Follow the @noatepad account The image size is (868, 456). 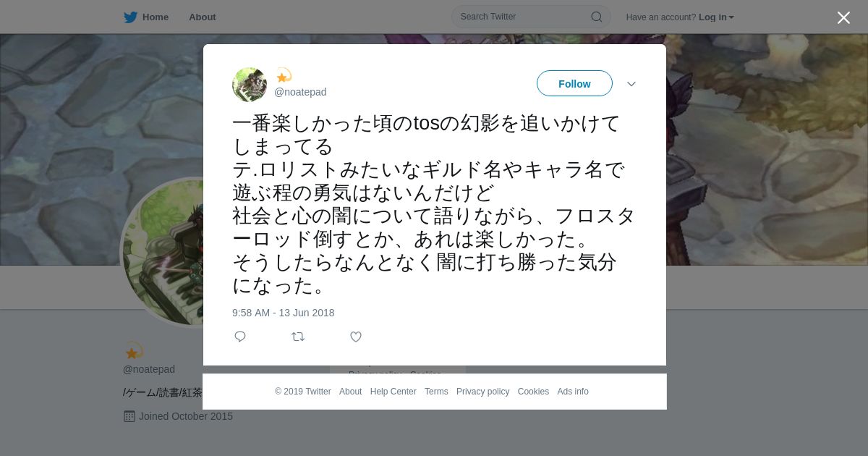click(x=574, y=83)
